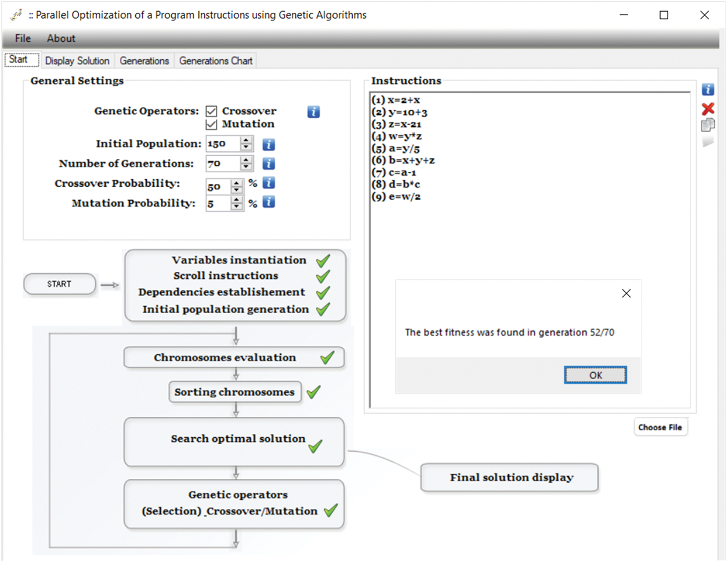Screen dimensions: 728x563
Task: Increase Initial Population with up arrow
Action: (247, 140)
